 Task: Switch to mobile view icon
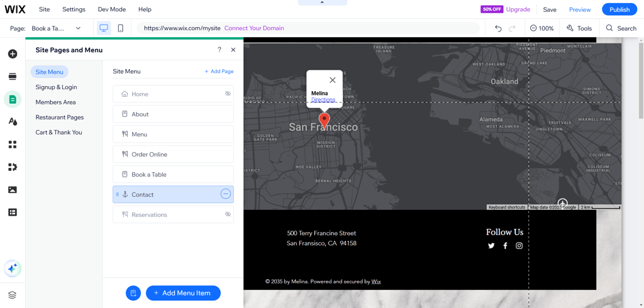click(x=121, y=28)
